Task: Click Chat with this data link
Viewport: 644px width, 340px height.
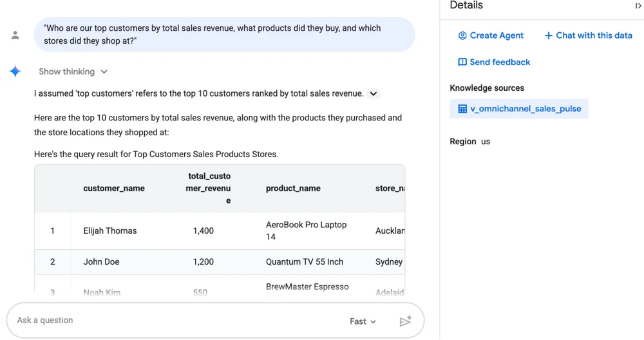Action: pyautogui.click(x=588, y=35)
